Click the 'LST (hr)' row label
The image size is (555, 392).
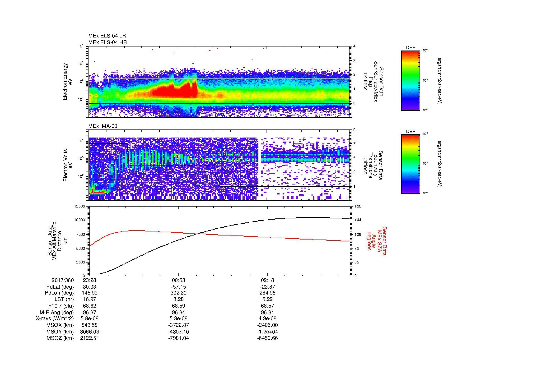click(64, 300)
